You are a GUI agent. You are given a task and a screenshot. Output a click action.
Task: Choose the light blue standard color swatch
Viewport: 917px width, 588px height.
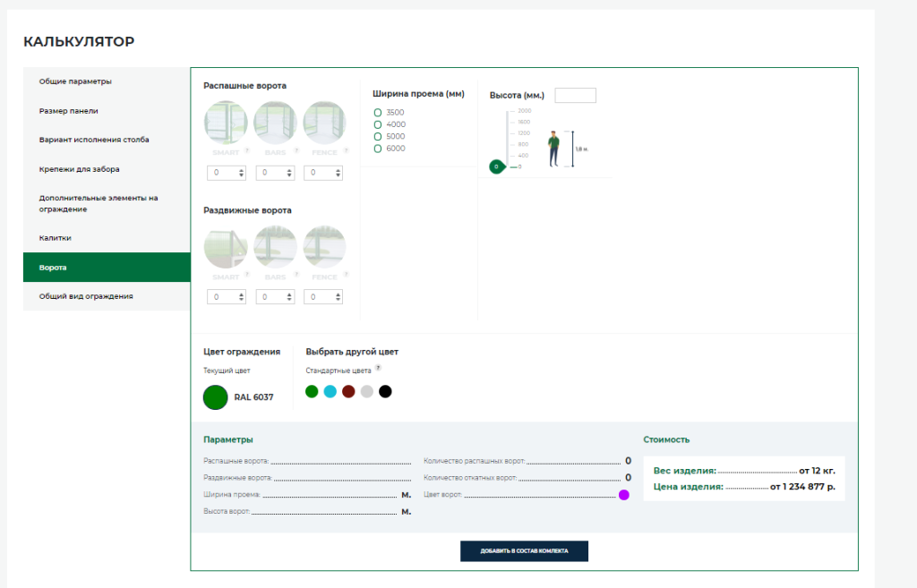330,391
